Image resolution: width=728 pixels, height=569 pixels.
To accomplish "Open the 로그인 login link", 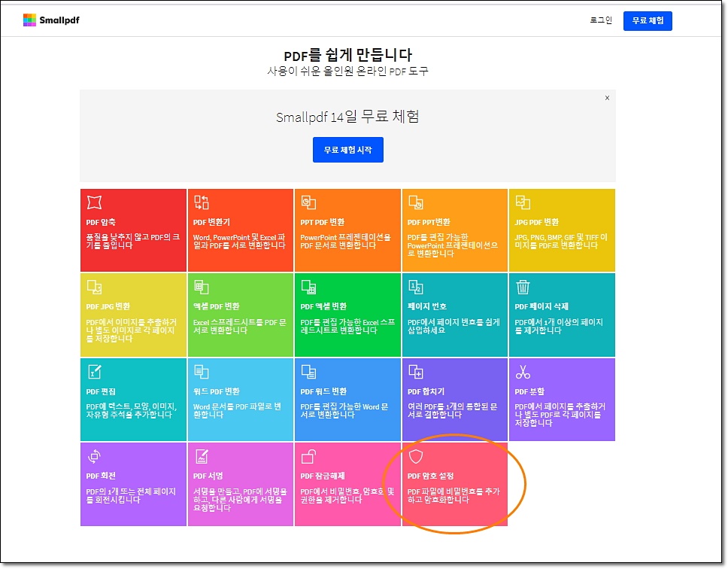I will [x=601, y=20].
